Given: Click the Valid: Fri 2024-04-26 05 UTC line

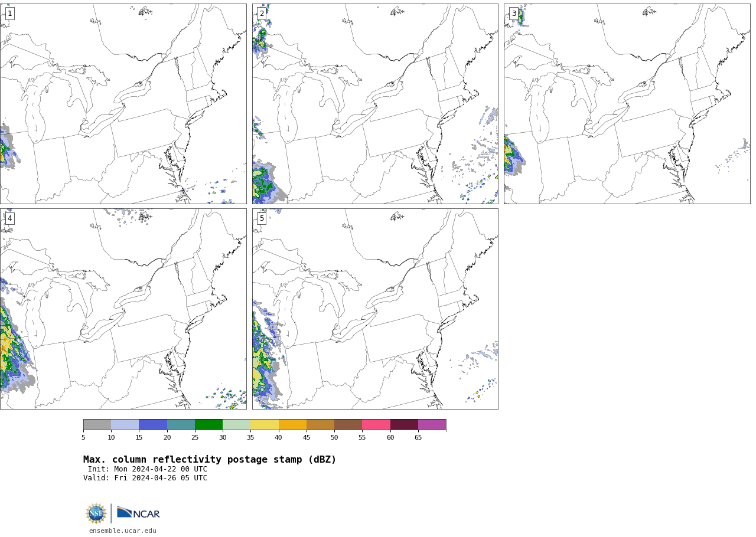Looking at the screenshot, I should [145, 478].
